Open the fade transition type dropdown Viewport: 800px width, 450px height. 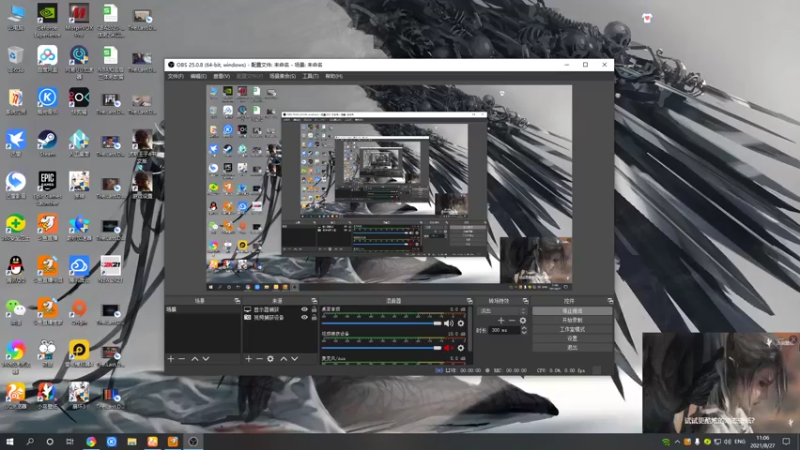[502, 311]
